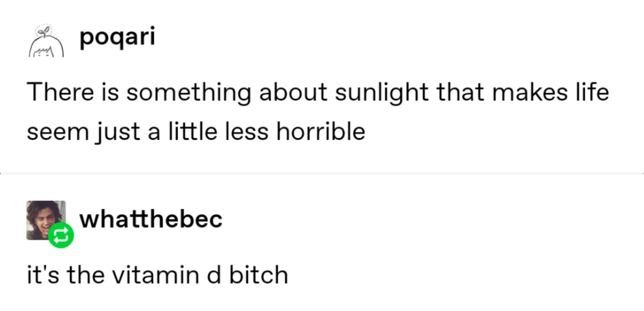Click the divider line between the posts
Viewport: 644px width, 311px height.
click(322, 173)
